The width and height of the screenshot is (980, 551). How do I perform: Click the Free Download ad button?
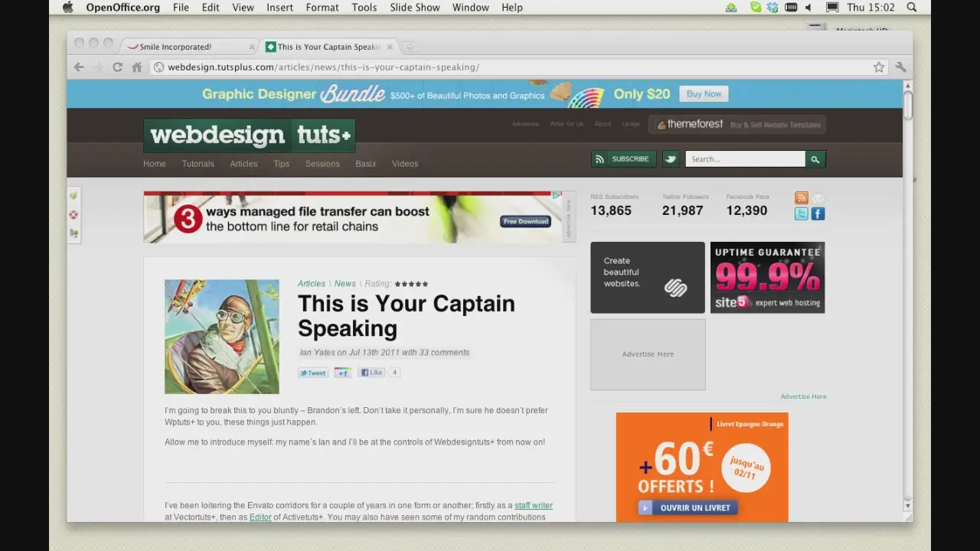525,221
